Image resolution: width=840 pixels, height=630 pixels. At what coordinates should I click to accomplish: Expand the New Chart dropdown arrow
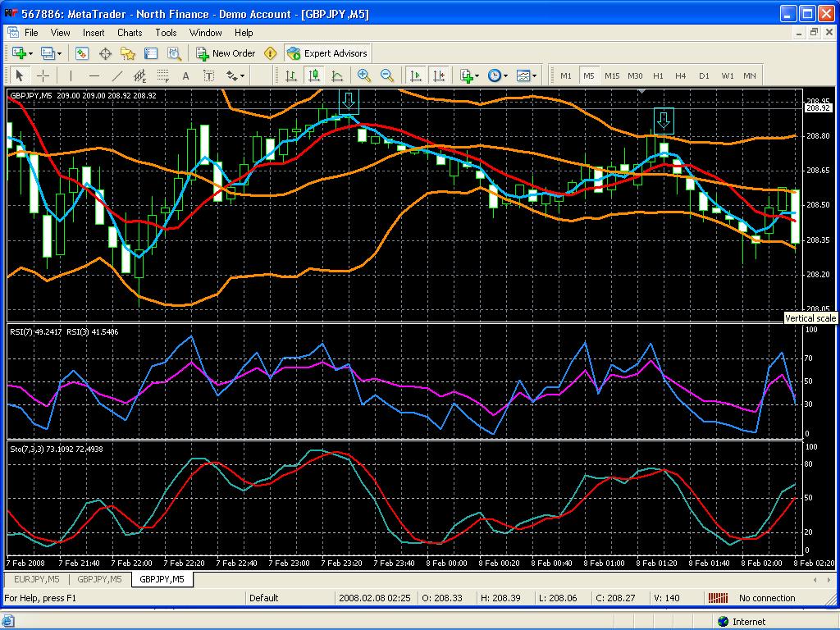pyautogui.click(x=30, y=53)
